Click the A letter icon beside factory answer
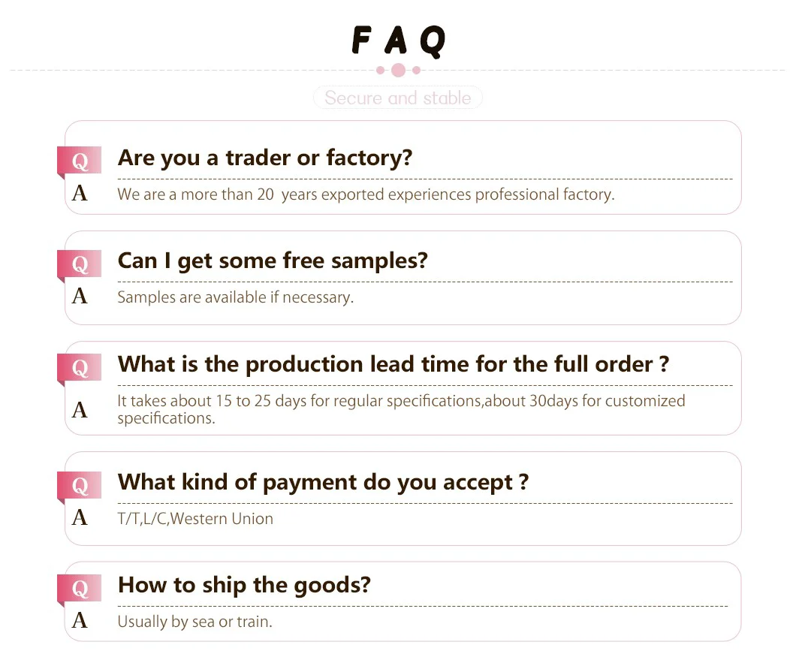This screenshot has height=672, width=796. click(x=79, y=194)
